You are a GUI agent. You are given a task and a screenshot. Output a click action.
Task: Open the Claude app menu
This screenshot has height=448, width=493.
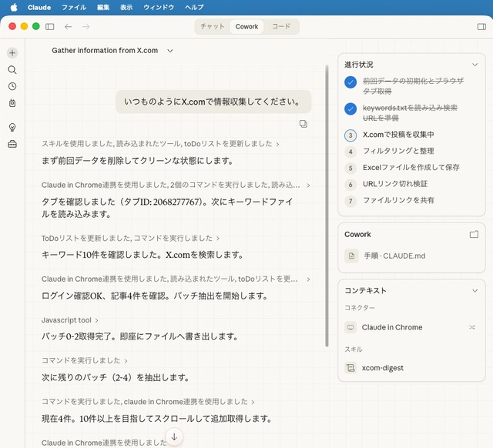[39, 7]
